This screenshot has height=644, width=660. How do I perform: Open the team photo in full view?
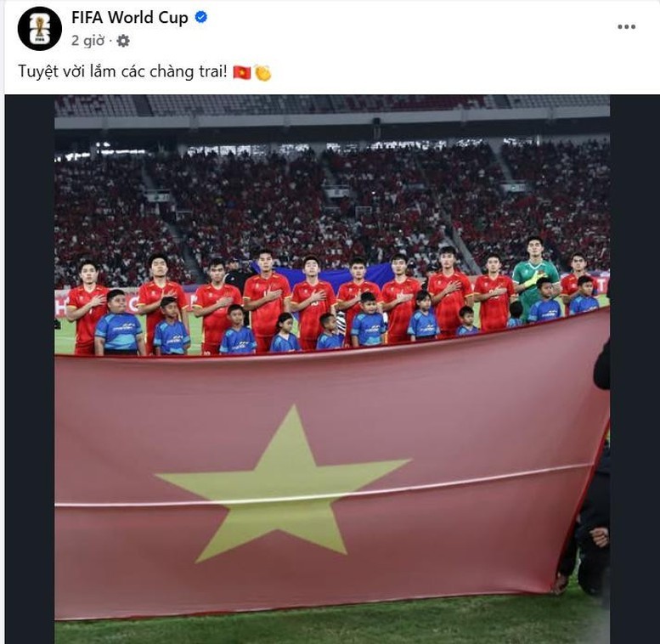pyautogui.click(x=332, y=369)
